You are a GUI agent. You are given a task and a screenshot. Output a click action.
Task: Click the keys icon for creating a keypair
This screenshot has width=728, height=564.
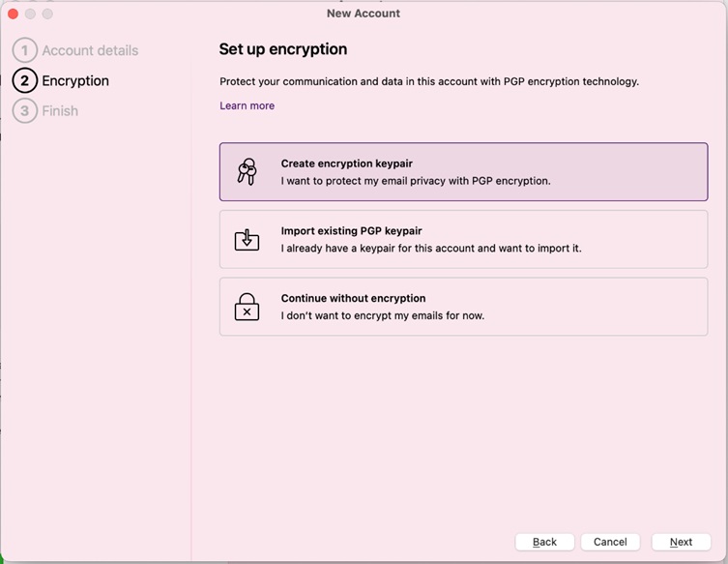coord(247,172)
